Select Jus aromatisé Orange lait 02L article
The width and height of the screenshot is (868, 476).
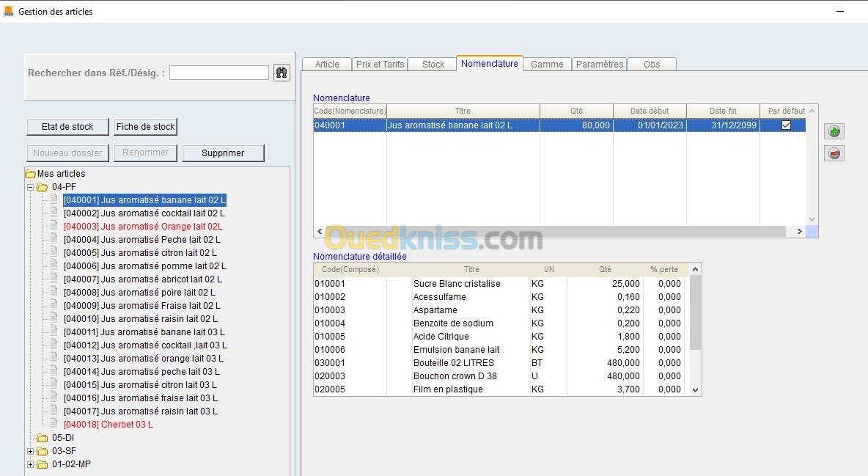[x=143, y=227]
